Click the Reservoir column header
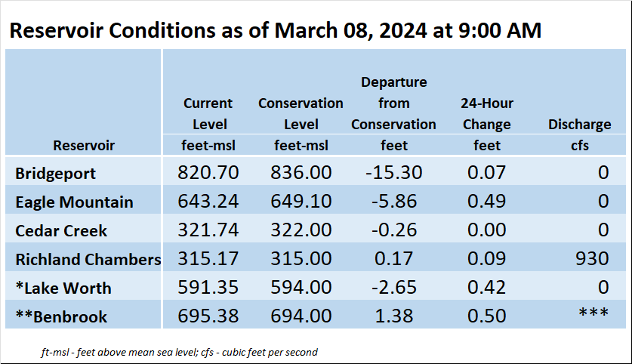 (x=84, y=145)
